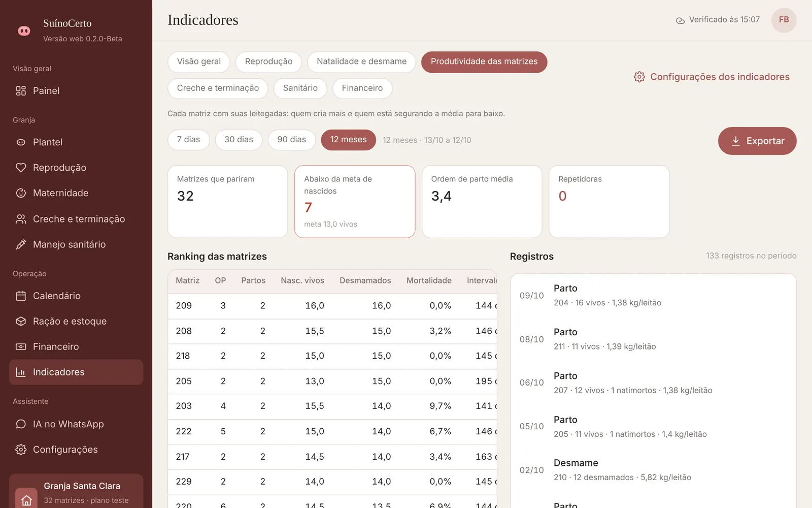Select matriz 217 row in ranking

tap(332, 457)
